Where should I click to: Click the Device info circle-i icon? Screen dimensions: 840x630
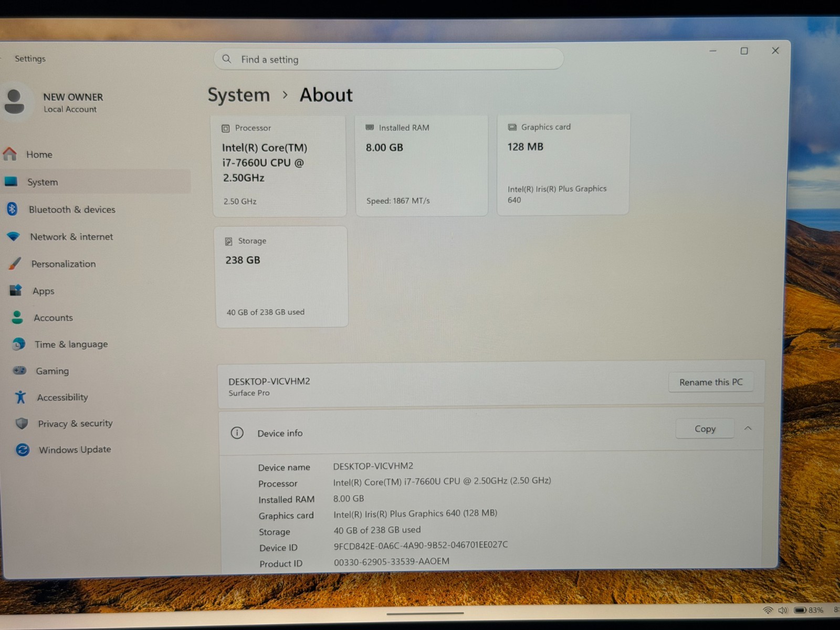tap(237, 433)
